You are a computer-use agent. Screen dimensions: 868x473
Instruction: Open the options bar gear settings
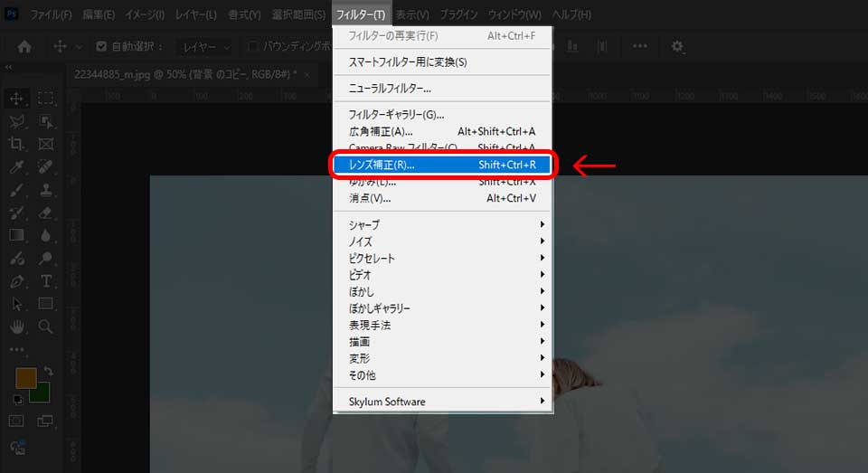pyautogui.click(x=677, y=46)
